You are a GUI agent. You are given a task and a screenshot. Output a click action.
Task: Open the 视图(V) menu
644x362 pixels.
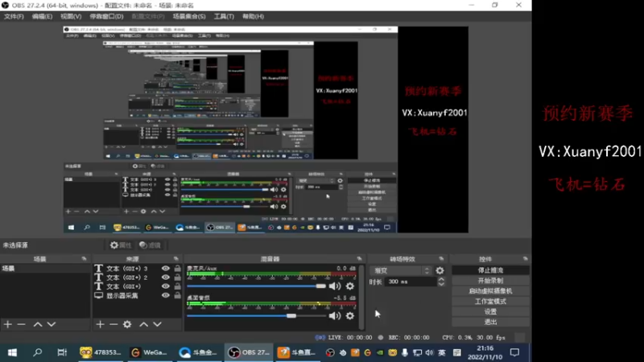point(71,16)
